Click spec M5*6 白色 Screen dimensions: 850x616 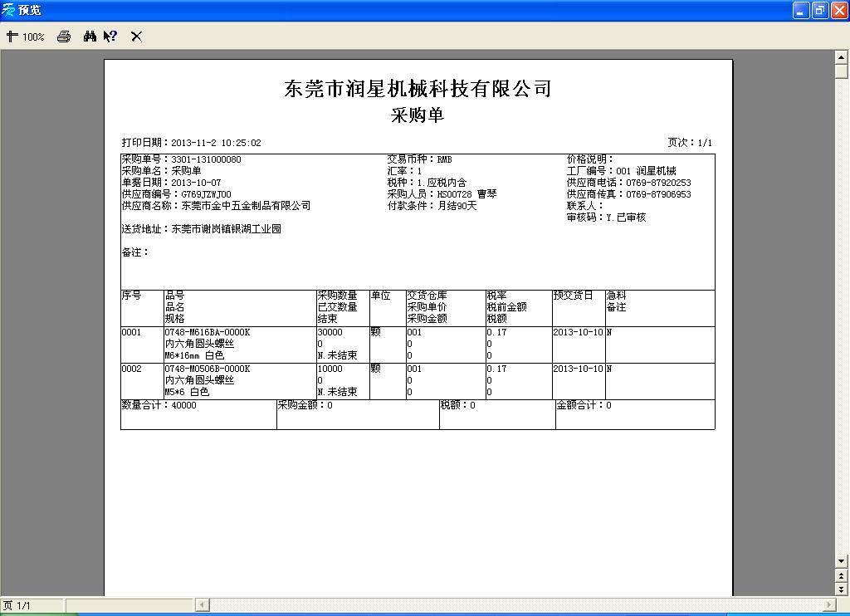click(187, 392)
